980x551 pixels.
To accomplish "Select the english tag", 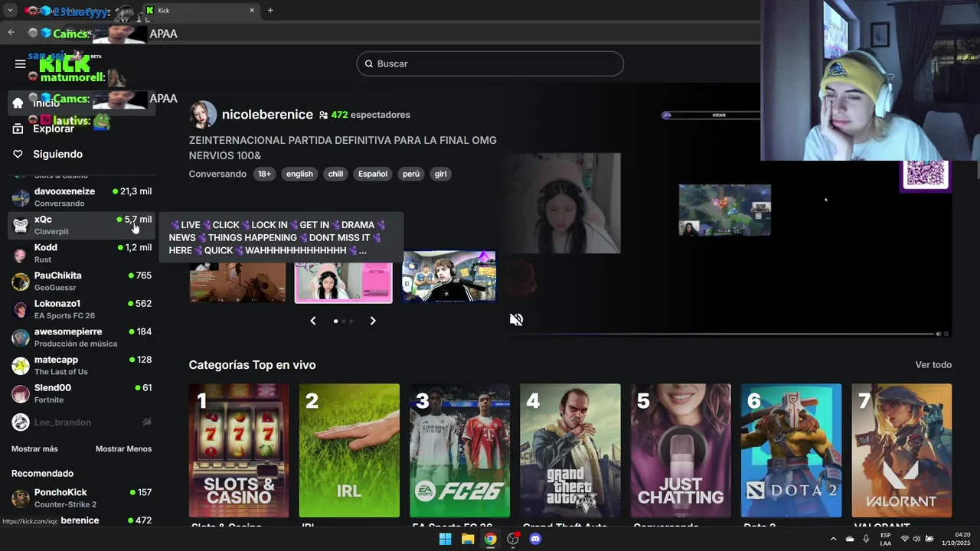I will click(x=299, y=174).
